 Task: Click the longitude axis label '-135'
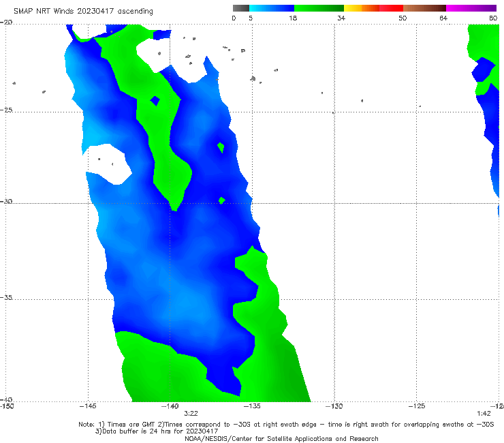click(252, 406)
